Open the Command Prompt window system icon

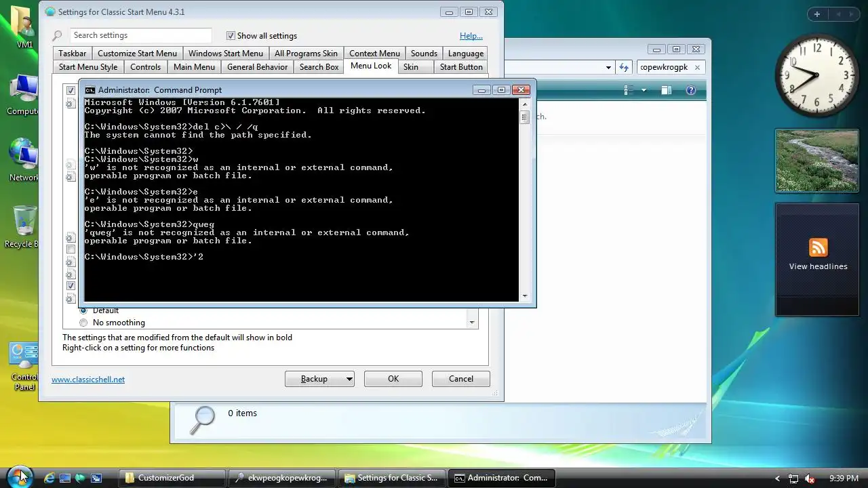click(x=90, y=89)
